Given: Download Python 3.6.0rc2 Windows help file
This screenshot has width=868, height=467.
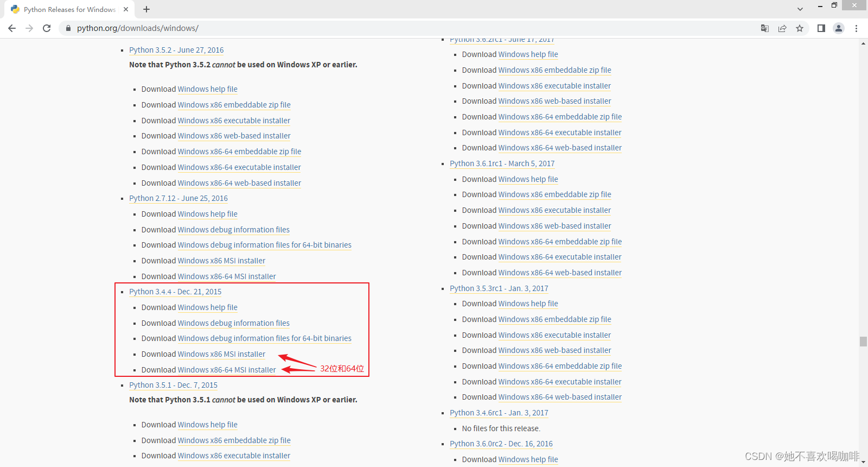Looking at the screenshot, I should [528, 459].
